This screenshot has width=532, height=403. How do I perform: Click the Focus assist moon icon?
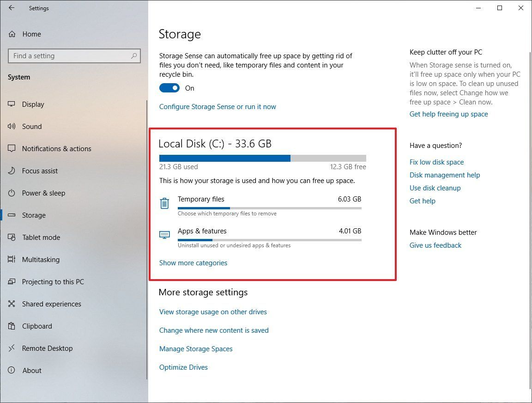[11, 171]
